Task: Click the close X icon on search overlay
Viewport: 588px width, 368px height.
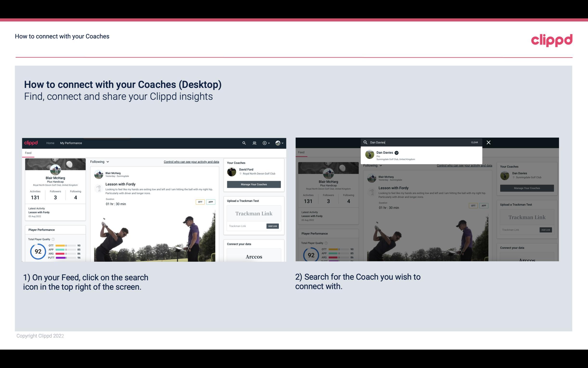Action: 489,142
